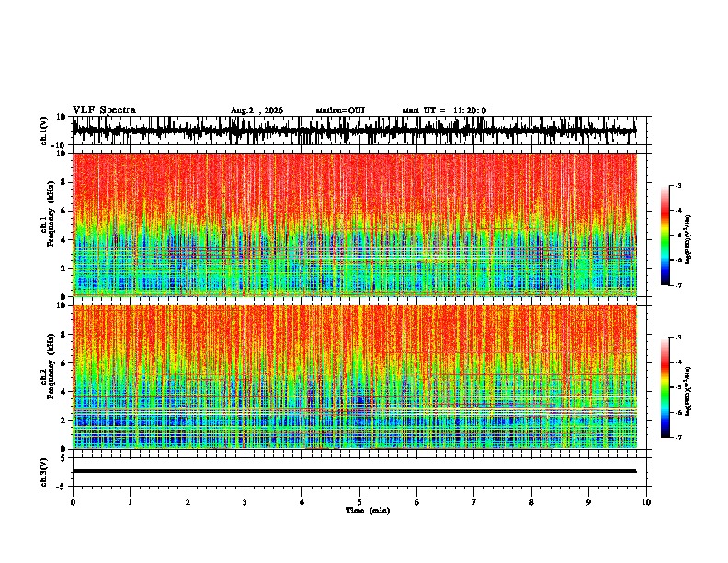Click the ch.1 color bar log(PSD) label
The width and height of the screenshot is (728, 563).
[688, 240]
